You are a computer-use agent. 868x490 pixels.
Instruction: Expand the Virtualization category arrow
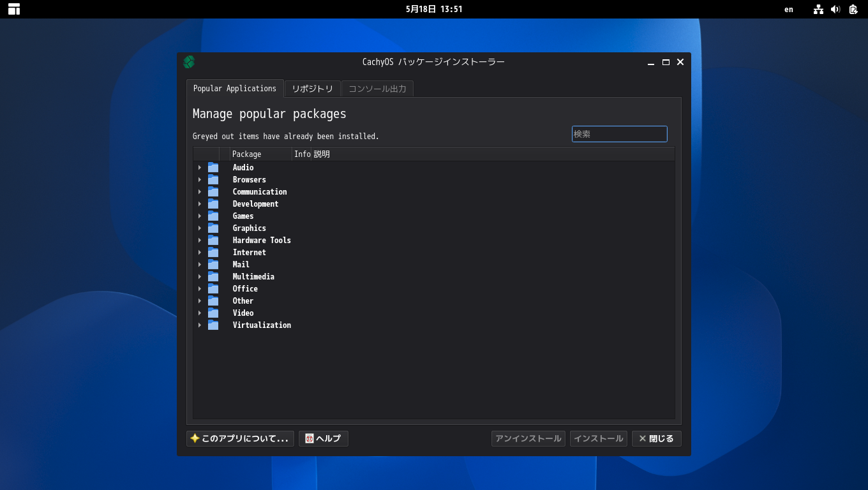tap(200, 325)
